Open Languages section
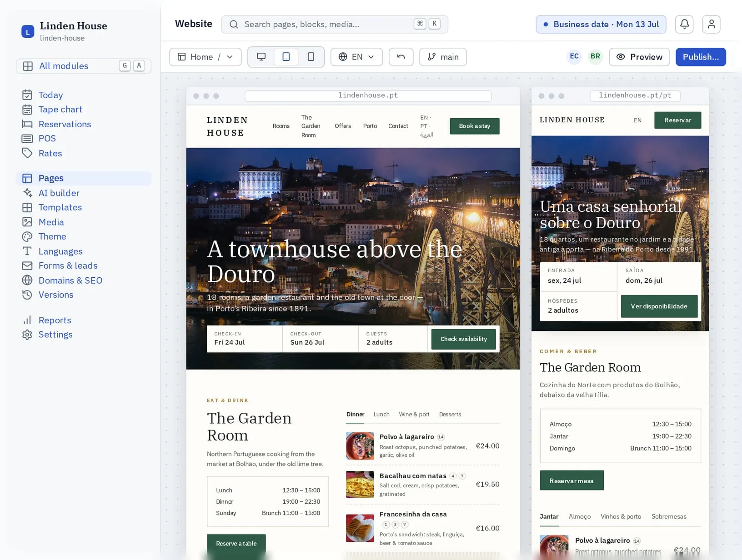Viewport: 742px width, 560px height. pos(84,251)
